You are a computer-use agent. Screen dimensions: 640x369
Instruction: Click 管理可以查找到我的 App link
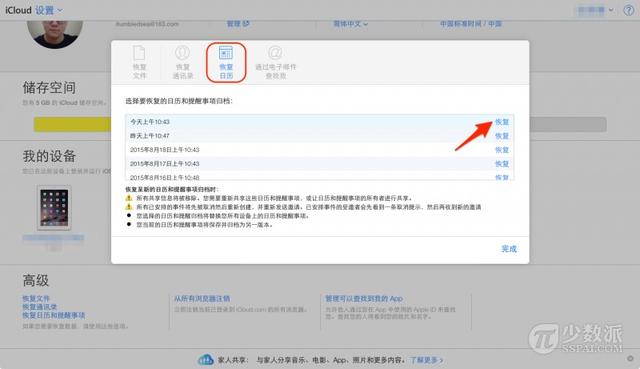[x=364, y=299]
